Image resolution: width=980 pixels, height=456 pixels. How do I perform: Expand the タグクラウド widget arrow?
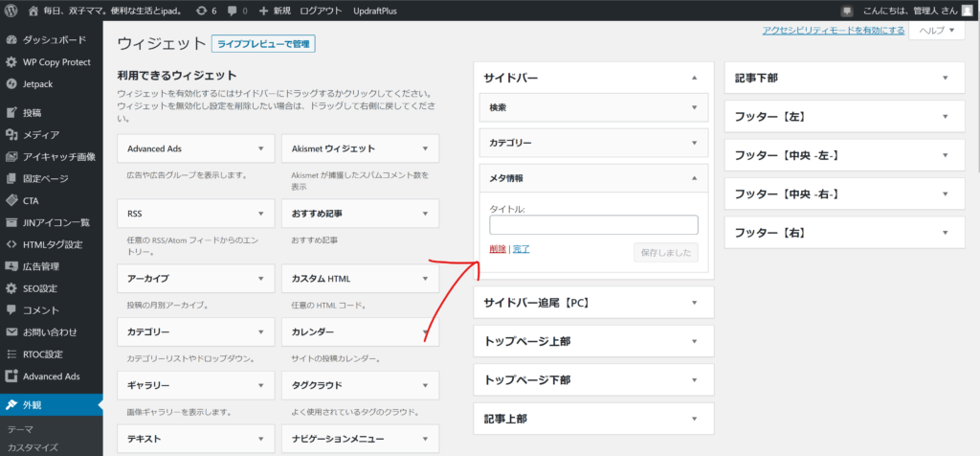425,385
